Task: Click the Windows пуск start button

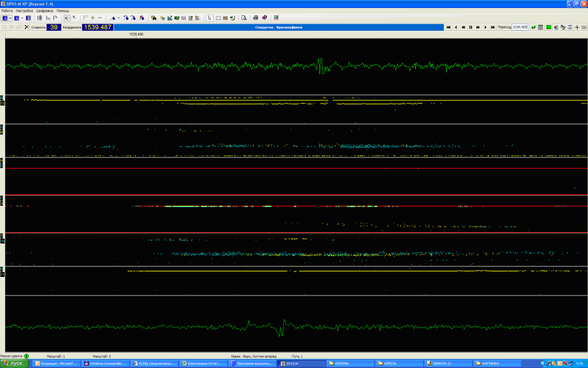Action: click(x=15, y=363)
